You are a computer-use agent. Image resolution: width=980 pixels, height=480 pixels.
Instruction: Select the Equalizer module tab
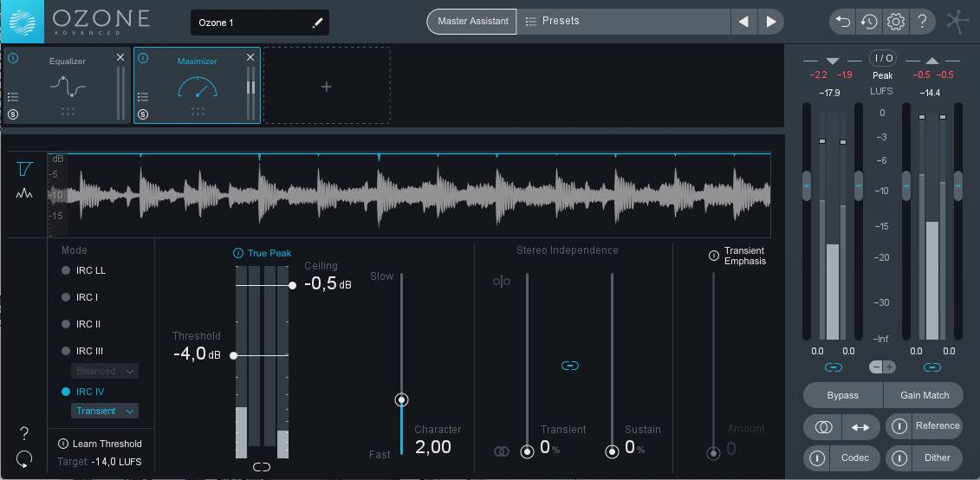[x=68, y=85]
